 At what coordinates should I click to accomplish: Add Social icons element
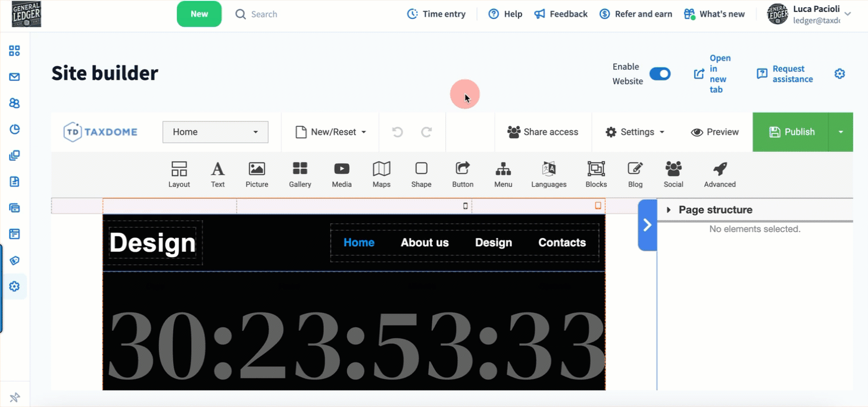click(x=673, y=174)
